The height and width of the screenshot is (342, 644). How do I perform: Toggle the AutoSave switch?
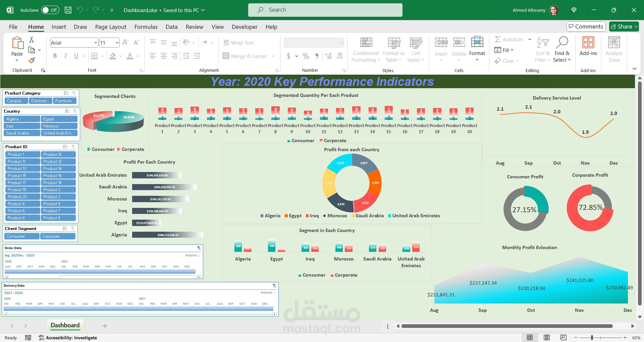pos(50,10)
